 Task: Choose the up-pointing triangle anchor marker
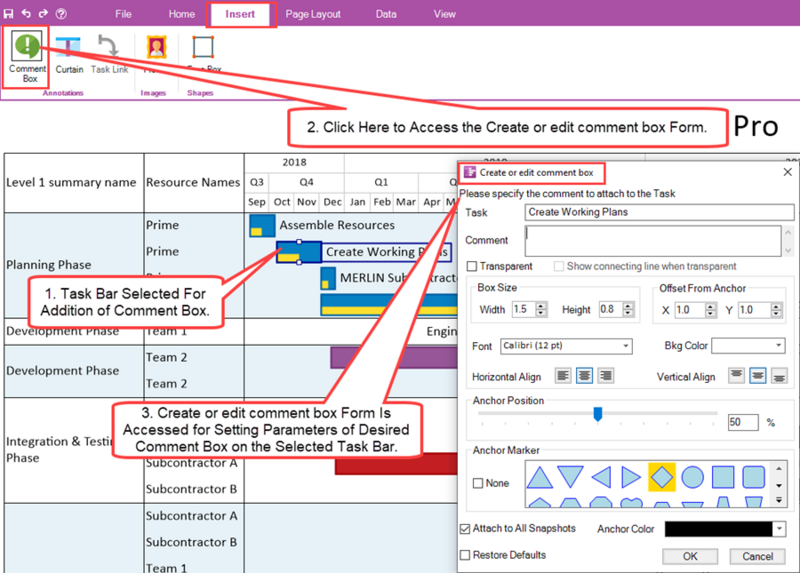[x=540, y=477]
